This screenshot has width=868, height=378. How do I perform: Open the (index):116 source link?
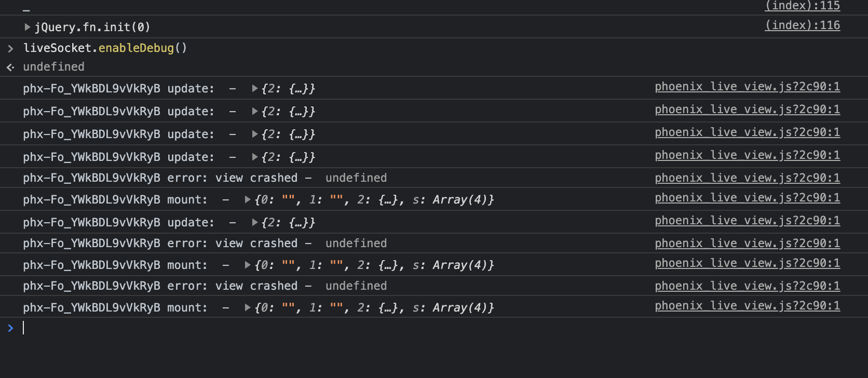click(803, 25)
